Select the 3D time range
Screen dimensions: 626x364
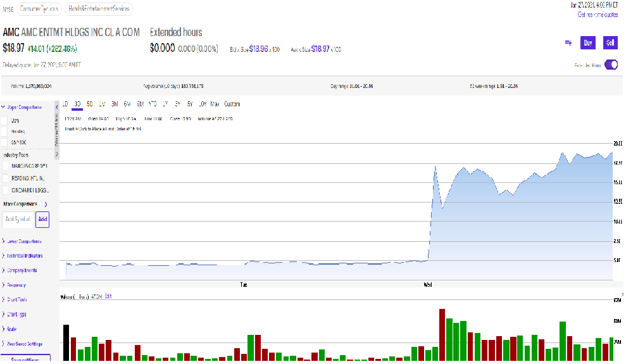pos(77,104)
